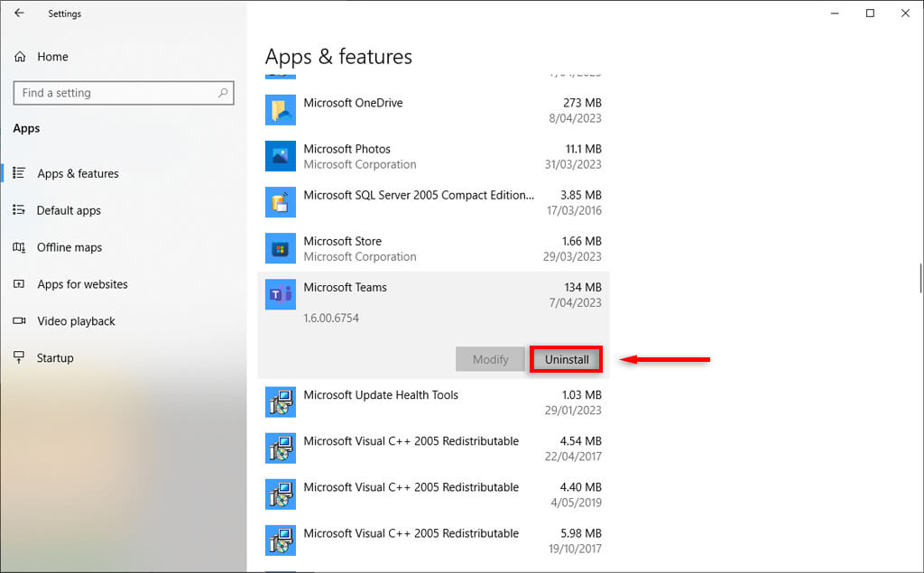Open Apps for websites section
924x573 pixels.
82,284
